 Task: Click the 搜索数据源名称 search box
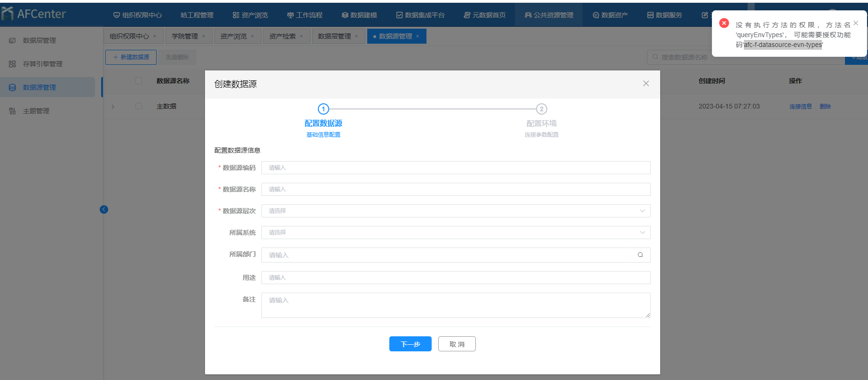click(x=745, y=57)
